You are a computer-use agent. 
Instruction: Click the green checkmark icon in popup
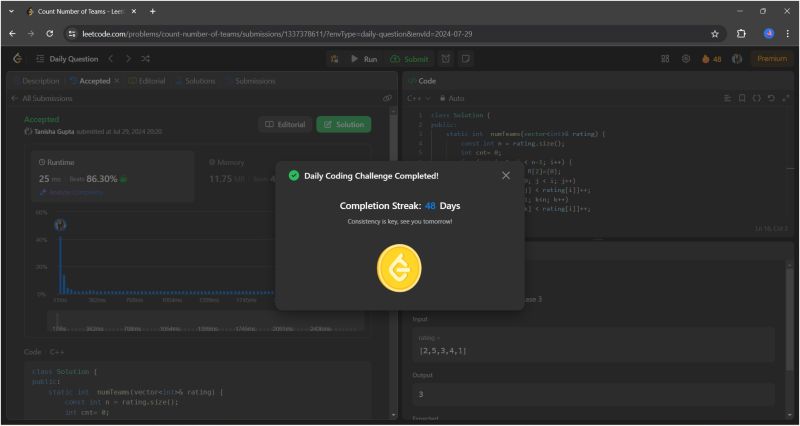(293, 176)
